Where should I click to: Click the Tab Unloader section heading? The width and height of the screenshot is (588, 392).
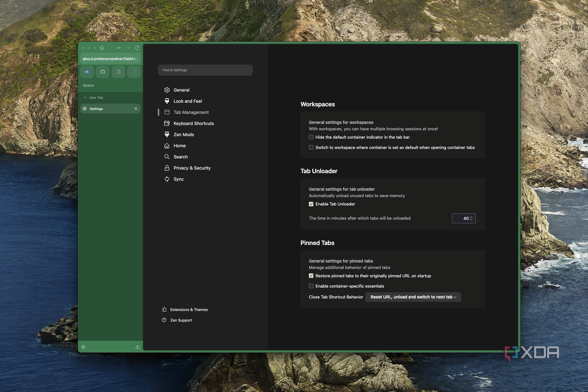pyautogui.click(x=319, y=171)
